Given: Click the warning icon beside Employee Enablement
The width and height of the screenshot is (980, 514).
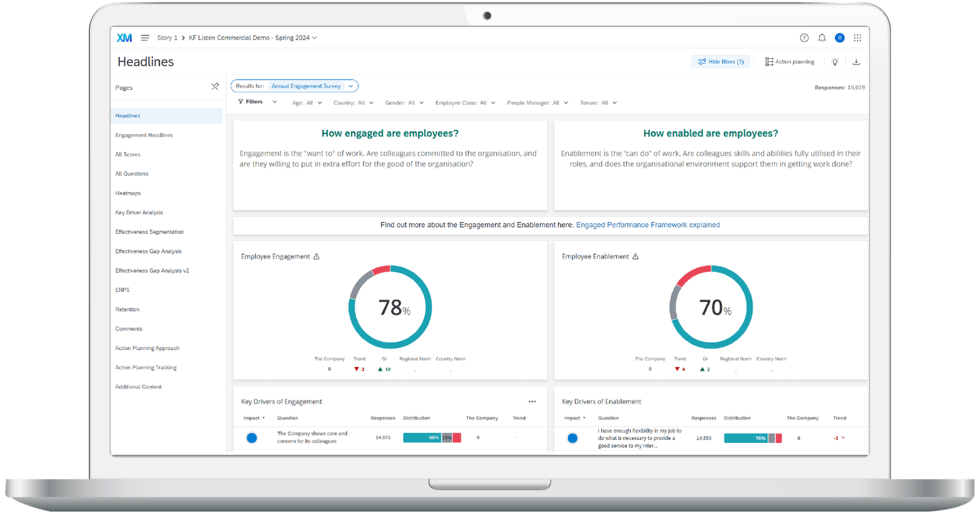Looking at the screenshot, I should pos(636,256).
